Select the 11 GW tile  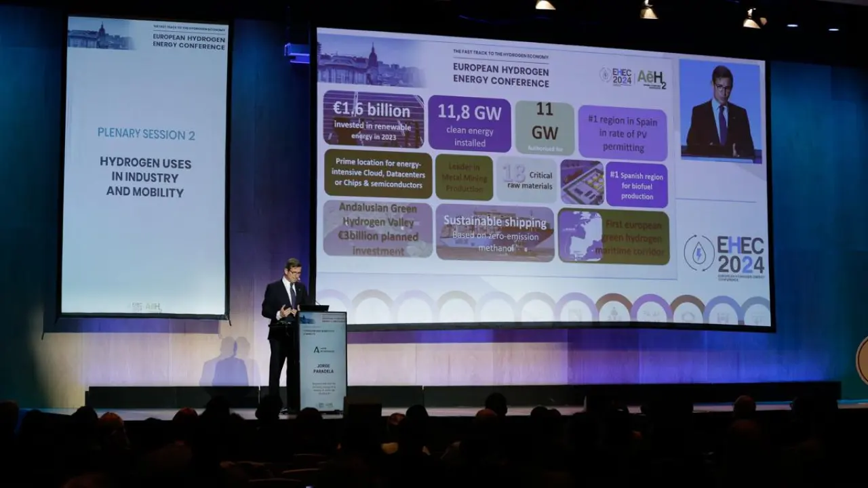(x=545, y=127)
